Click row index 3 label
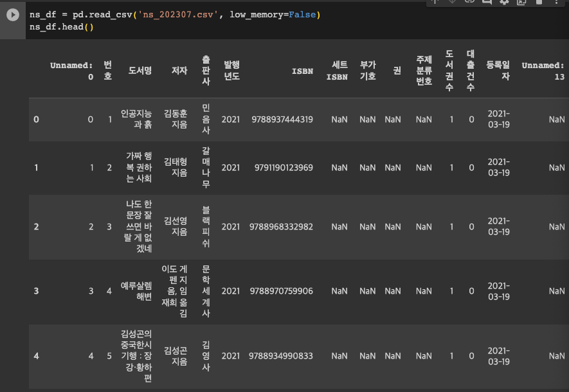This screenshot has height=392, width=569. pyautogui.click(x=36, y=291)
